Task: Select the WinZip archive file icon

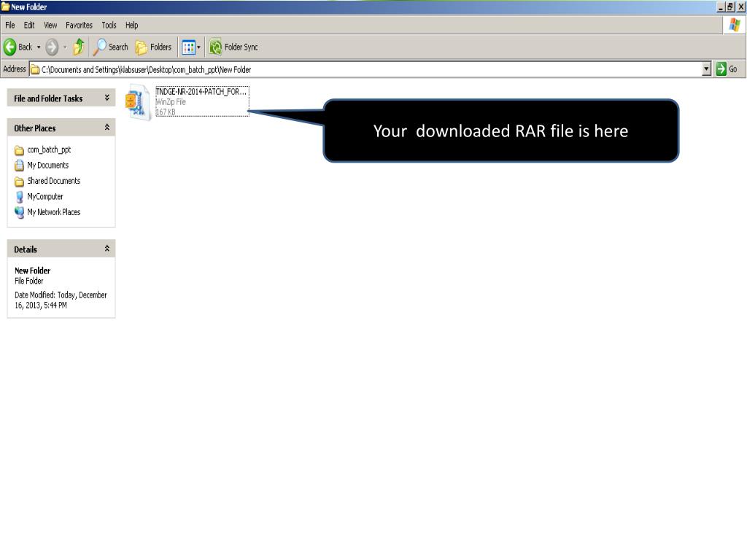Action: pyautogui.click(x=138, y=101)
